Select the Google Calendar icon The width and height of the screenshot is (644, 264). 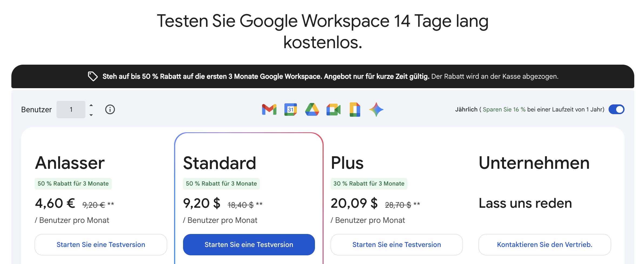point(291,109)
